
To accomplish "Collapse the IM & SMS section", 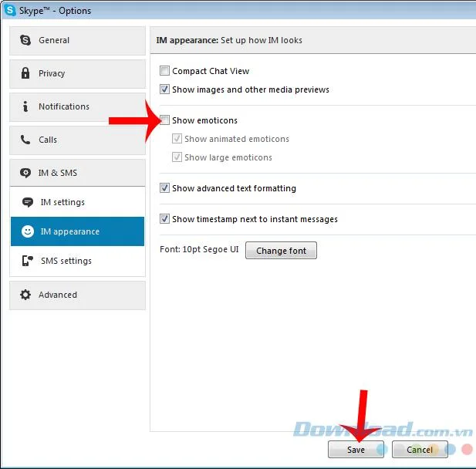I will (77, 173).
